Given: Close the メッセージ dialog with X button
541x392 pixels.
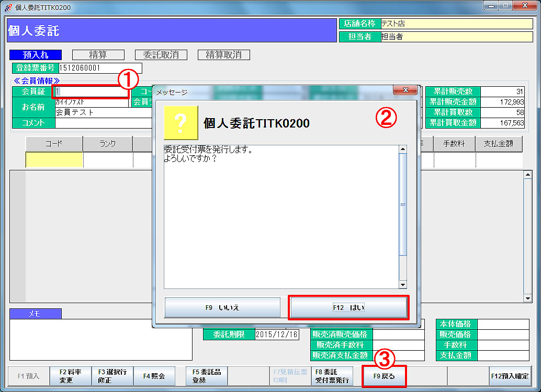Looking at the screenshot, I should tap(405, 90).
